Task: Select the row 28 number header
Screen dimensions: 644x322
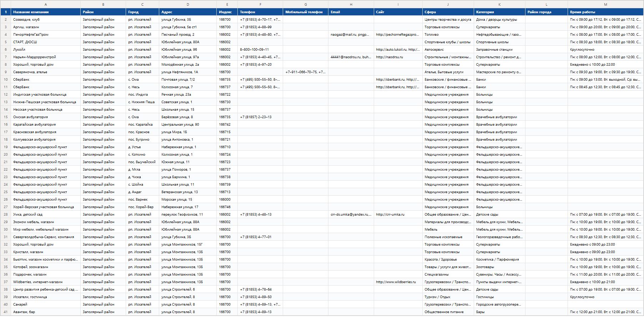Action: 6,215
